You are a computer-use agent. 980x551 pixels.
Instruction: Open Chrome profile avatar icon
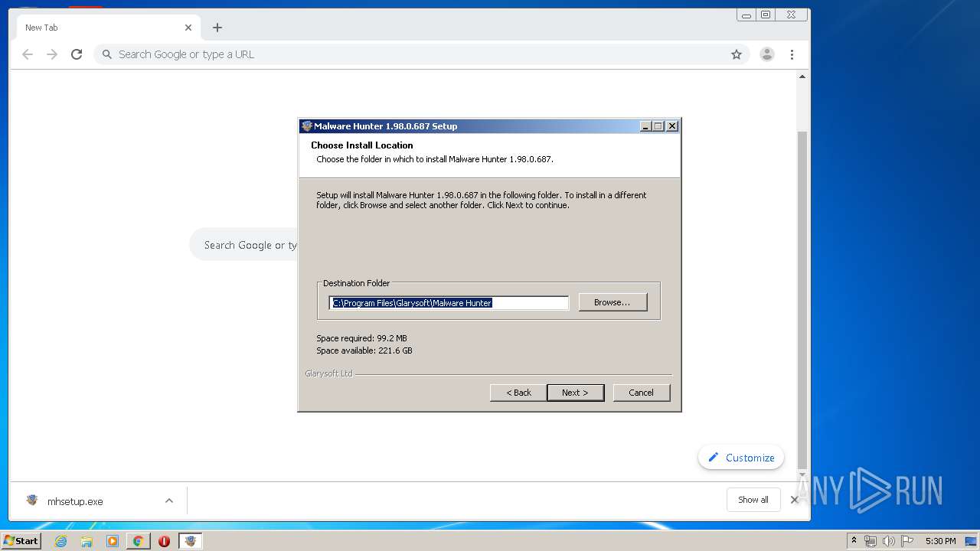(x=767, y=54)
